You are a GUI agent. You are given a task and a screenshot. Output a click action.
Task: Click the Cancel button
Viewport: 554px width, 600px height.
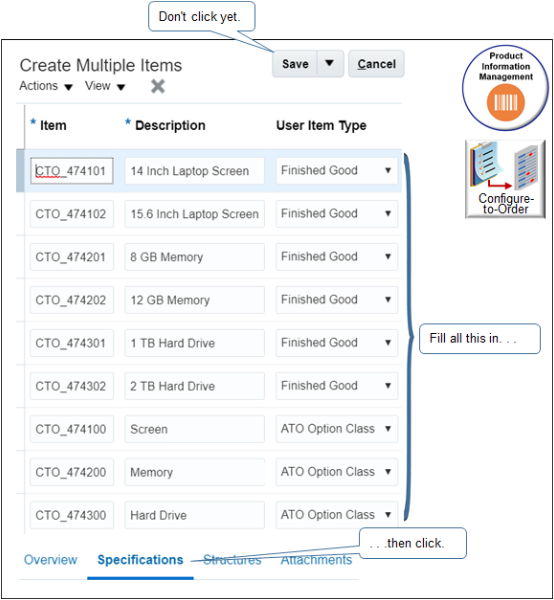point(376,64)
